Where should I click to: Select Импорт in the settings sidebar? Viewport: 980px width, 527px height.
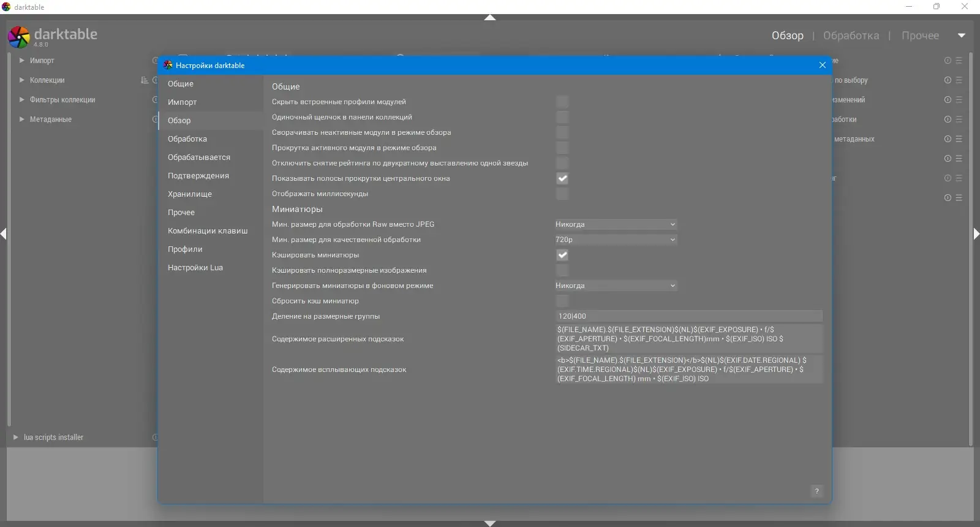[x=211, y=102]
